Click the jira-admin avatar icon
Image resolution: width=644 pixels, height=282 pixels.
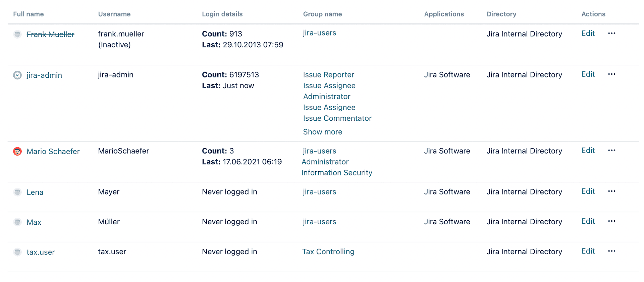(x=17, y=75)
